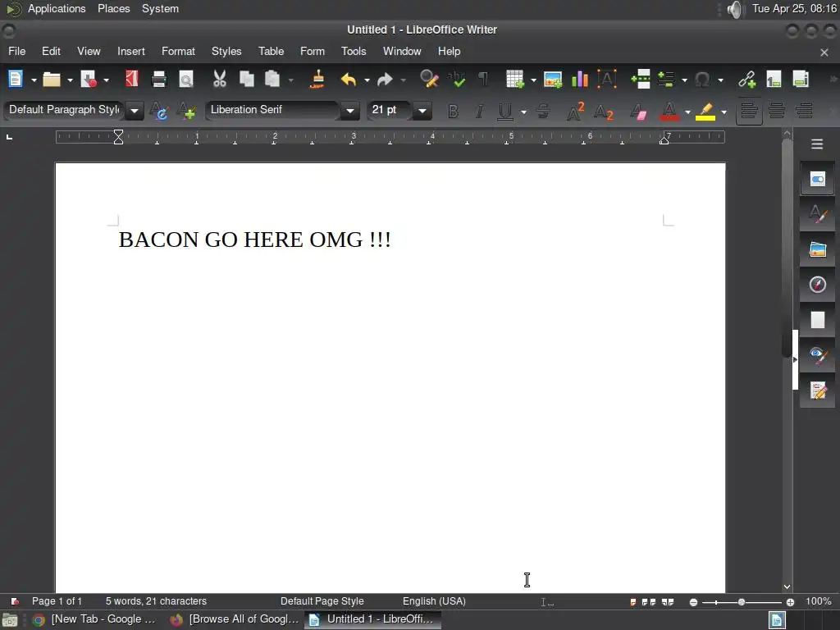Click the Redo arrow
The width and height of the screenshot is (840, 630).
(x=385, y=80)
